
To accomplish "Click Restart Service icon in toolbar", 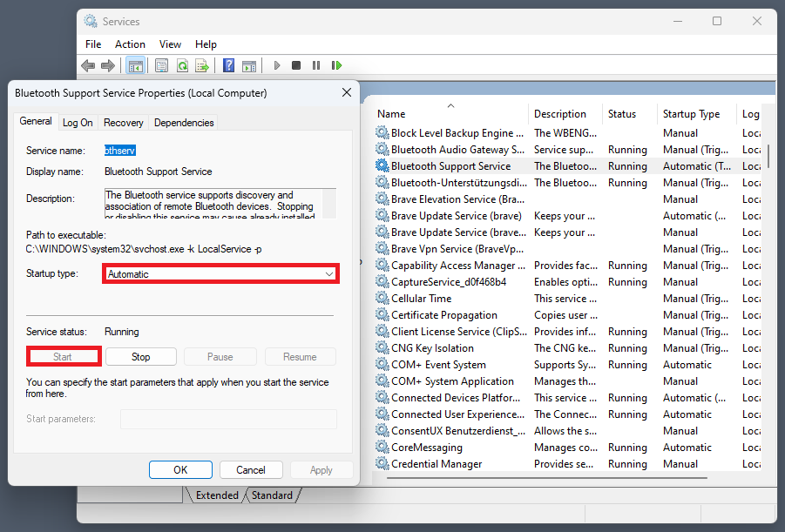I will click(336, 65).
